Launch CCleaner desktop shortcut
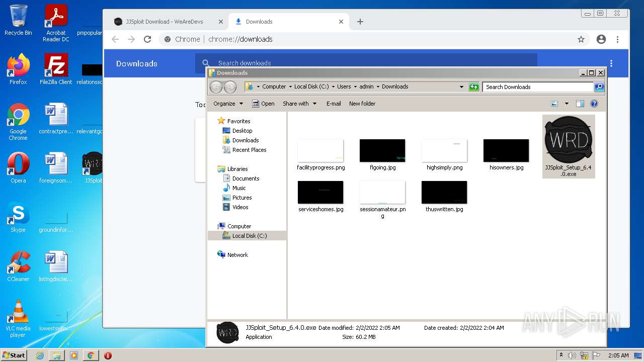The image size is (644, 362). click(18, 266)
